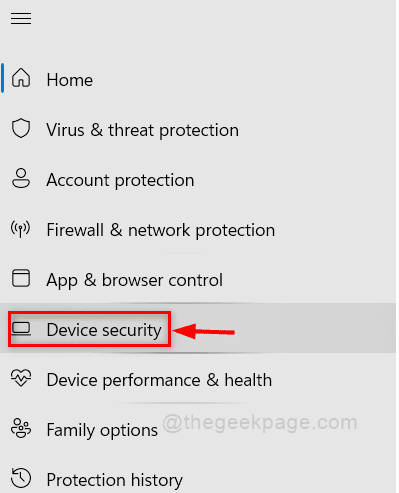This screenshot has width=399, height=493.
Task: Click the red arrow beside Device security
Action: [204, 331]
